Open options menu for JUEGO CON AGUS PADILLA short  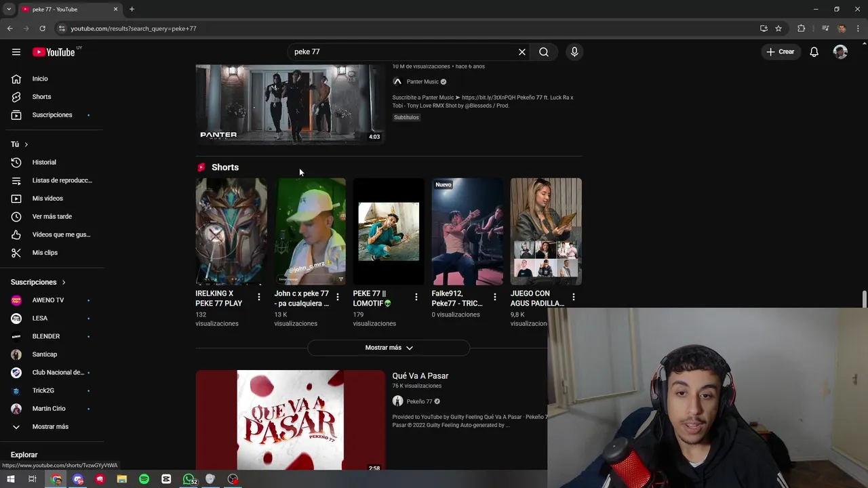574,297
